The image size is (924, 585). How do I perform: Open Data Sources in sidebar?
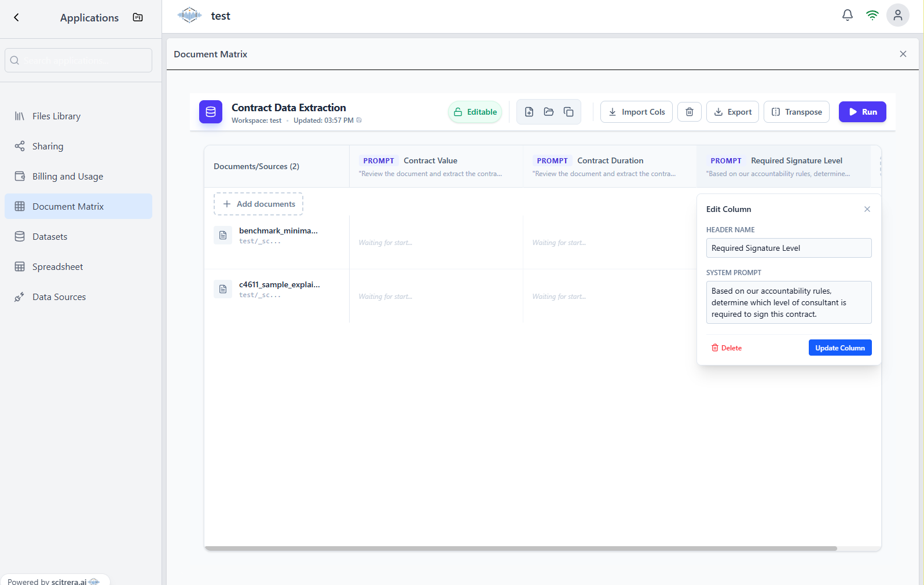coord(78,297)
